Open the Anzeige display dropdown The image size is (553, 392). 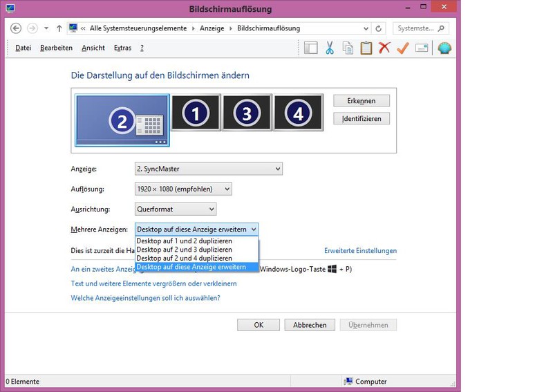click(208, 169)
